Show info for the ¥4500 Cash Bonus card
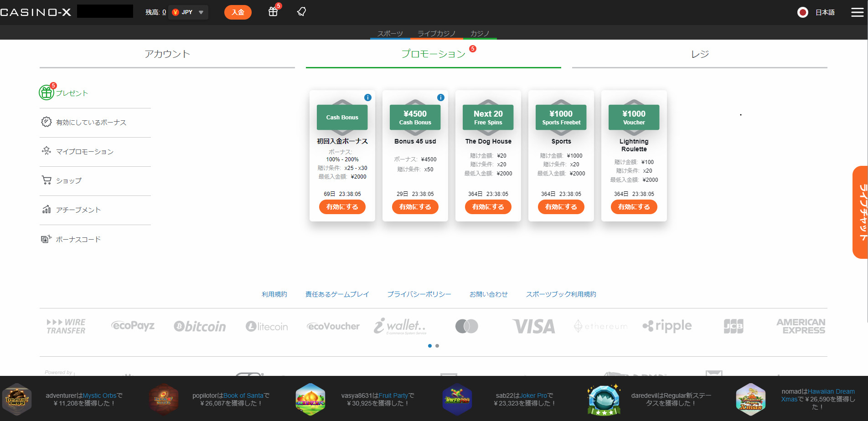 pos(440,98)
